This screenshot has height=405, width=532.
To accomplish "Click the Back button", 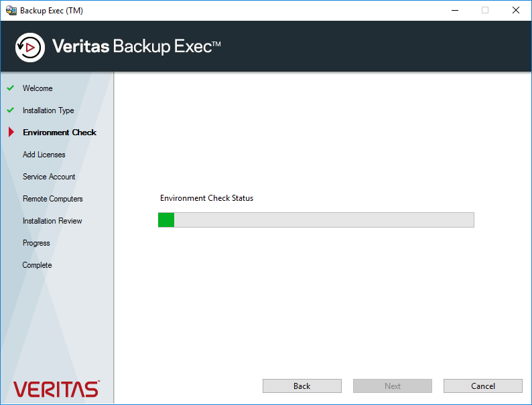I will pyautogui.click(x=302, y=386).
